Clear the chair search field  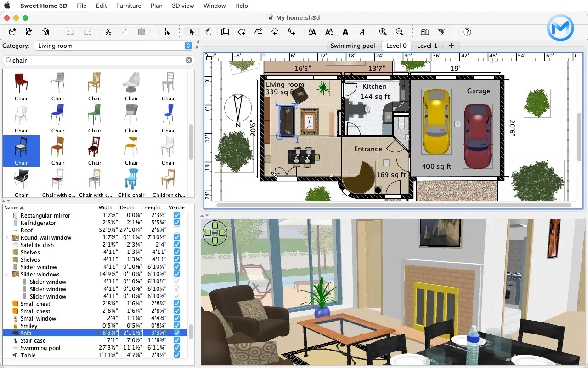(188, 60)
